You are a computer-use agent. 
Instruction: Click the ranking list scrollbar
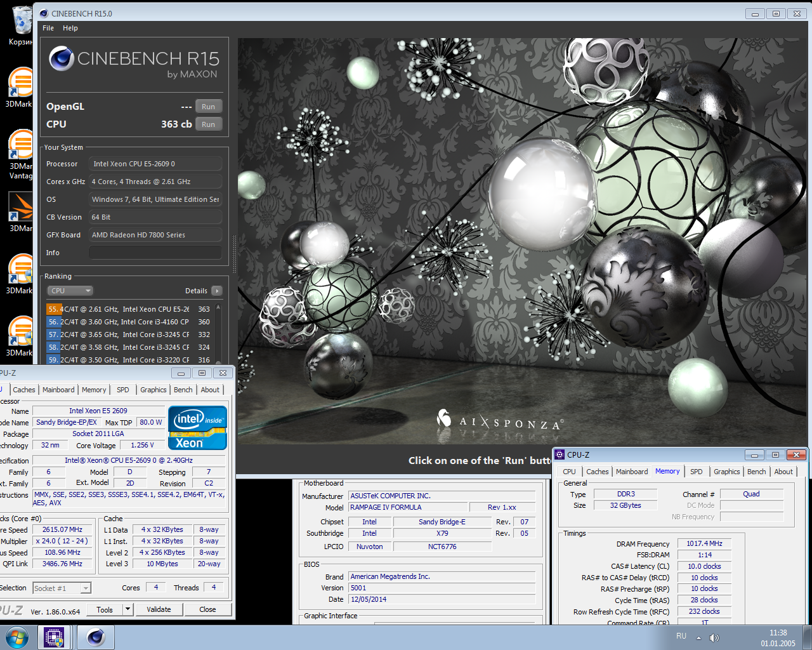point(218,335)
